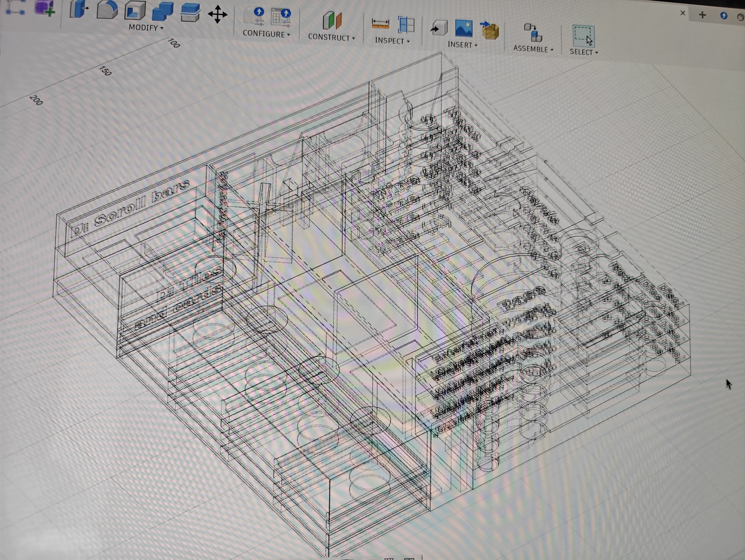745x560 pixels.
Task: Expand the CONSTRUCT dropdown
Action: (331, 37)
